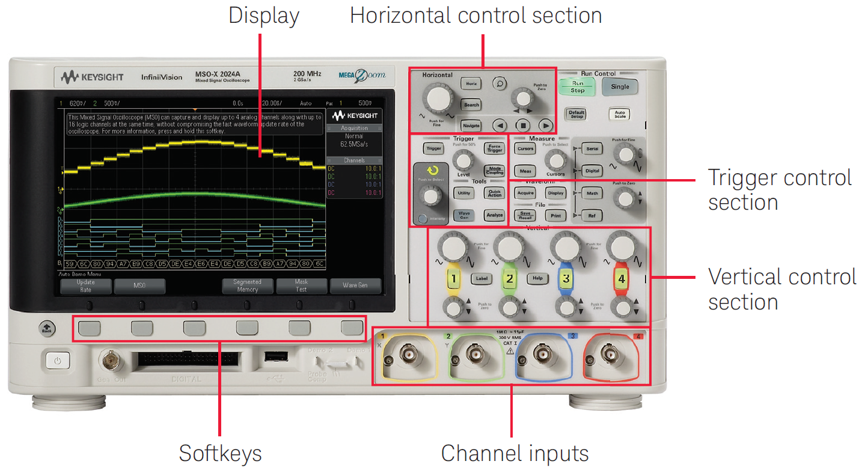This screenshot has height=470, width=868.
Task: Select the MSO softkey label on screen
Action: 139,285
